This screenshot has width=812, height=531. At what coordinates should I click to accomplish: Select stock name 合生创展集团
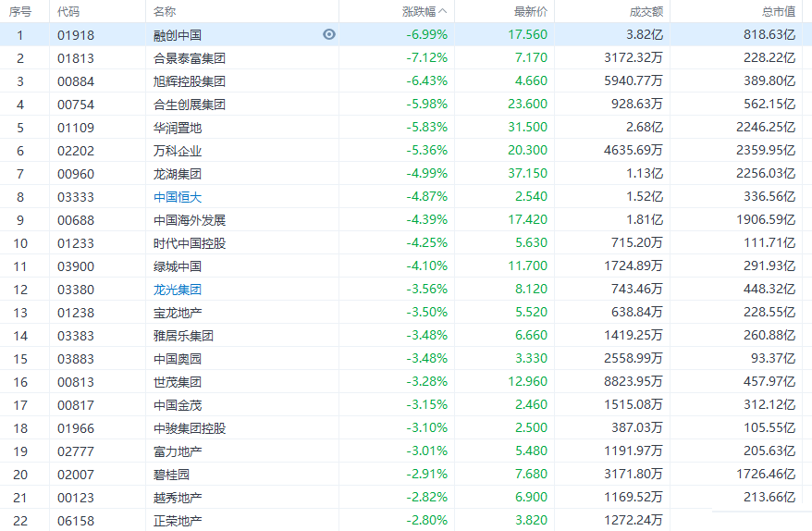[x=190, y=105]
